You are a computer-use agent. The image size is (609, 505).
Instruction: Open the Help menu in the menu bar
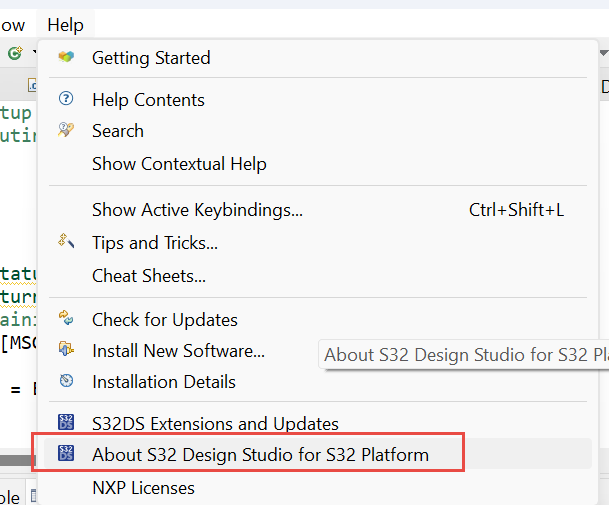[65, 25]
